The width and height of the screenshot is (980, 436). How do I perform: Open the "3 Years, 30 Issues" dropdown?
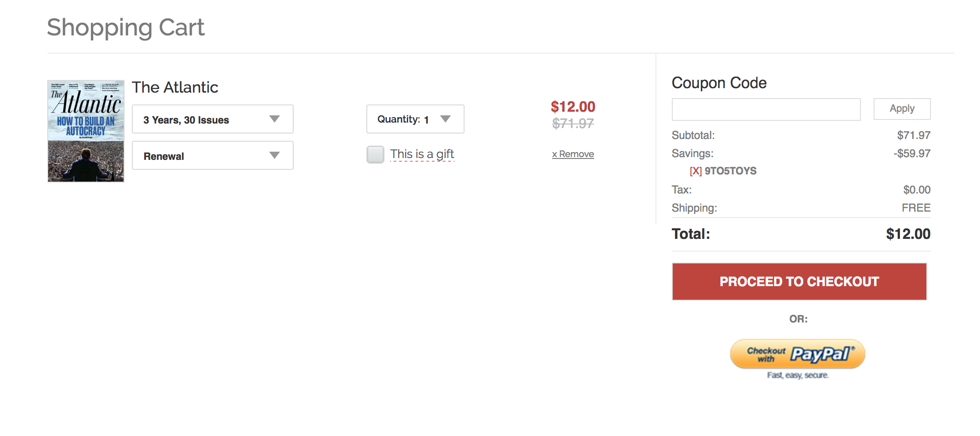tap(212, 119)
